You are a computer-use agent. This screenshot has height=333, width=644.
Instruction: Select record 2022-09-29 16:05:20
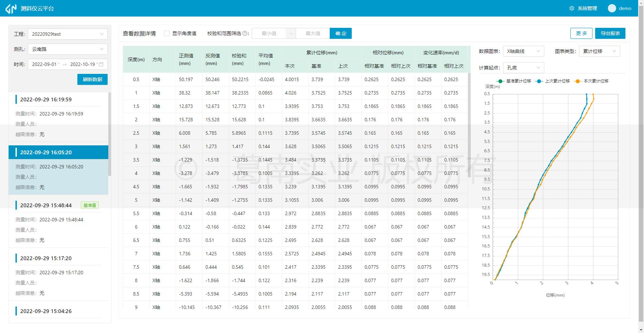[46, 153]
